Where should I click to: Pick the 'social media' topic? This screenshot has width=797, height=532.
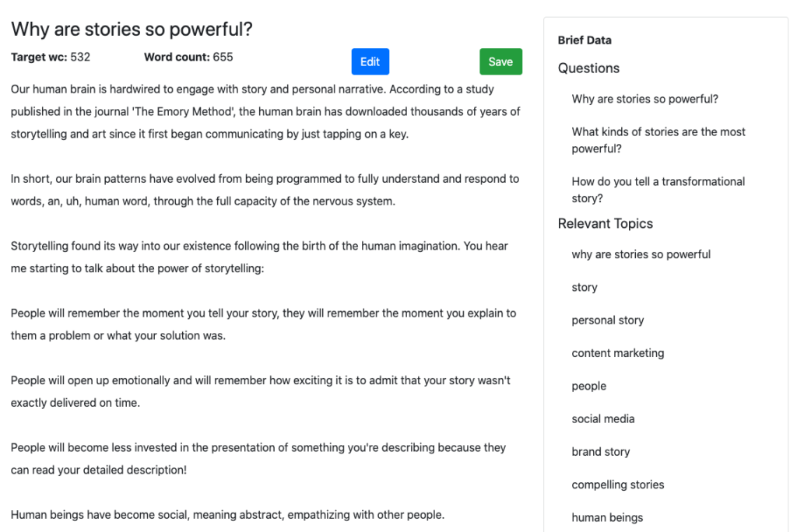[x=603, y=418]
